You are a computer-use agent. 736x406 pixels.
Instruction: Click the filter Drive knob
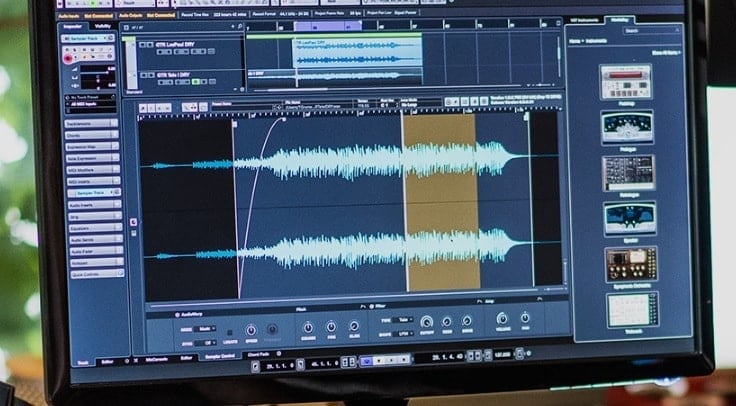pos(467,320)
